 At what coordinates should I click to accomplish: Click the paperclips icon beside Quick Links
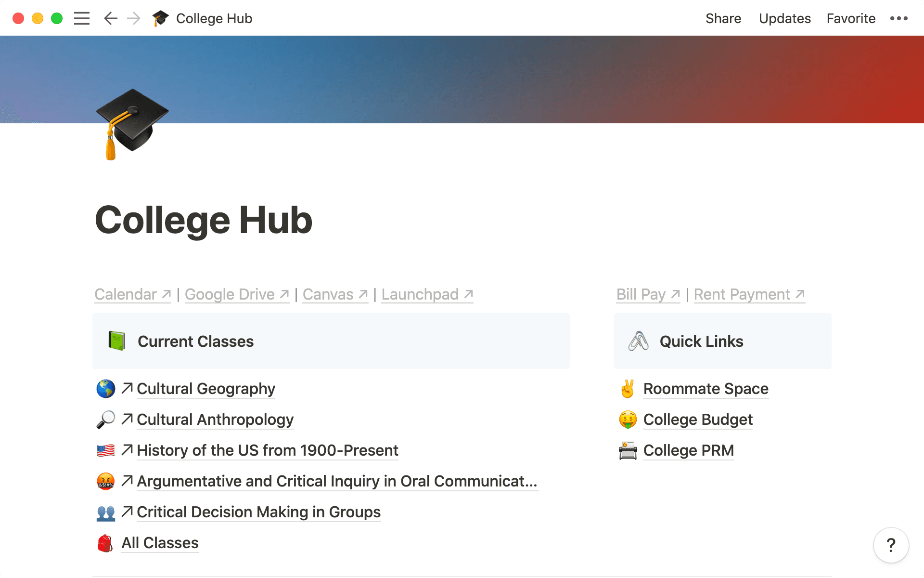pyautogui.click(x=638, y=341)
